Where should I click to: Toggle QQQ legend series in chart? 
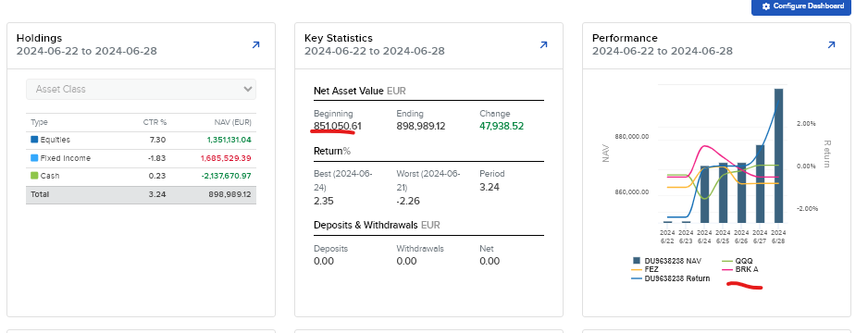point(738,261)
